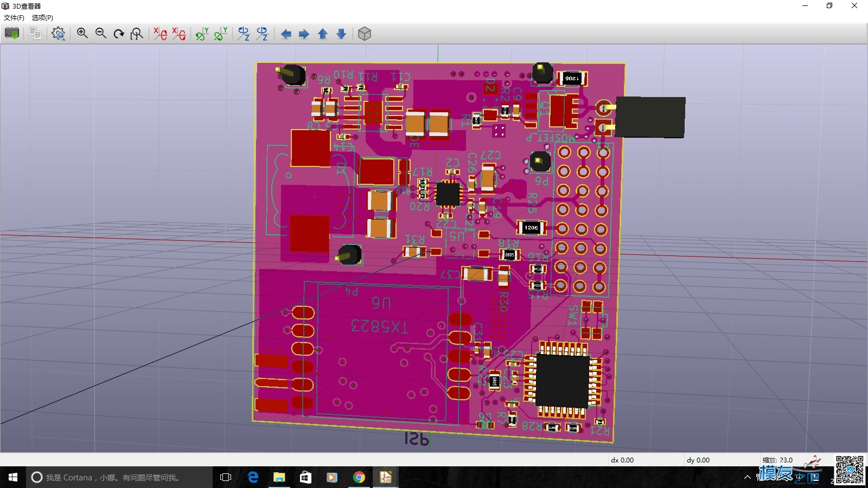Open the 选项(P) menu
Image resolution: width=868 pixels, height=488 pixels.
(42, 17)
